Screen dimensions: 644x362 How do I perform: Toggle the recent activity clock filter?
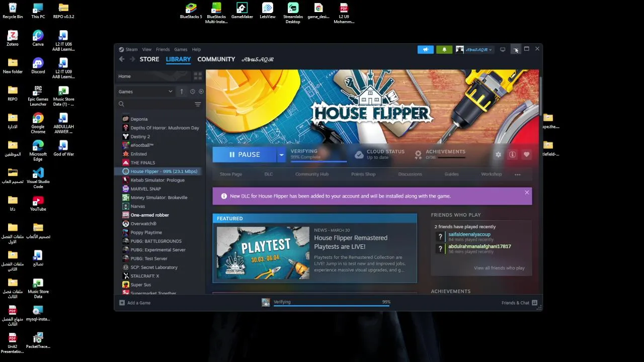point(192,92)
